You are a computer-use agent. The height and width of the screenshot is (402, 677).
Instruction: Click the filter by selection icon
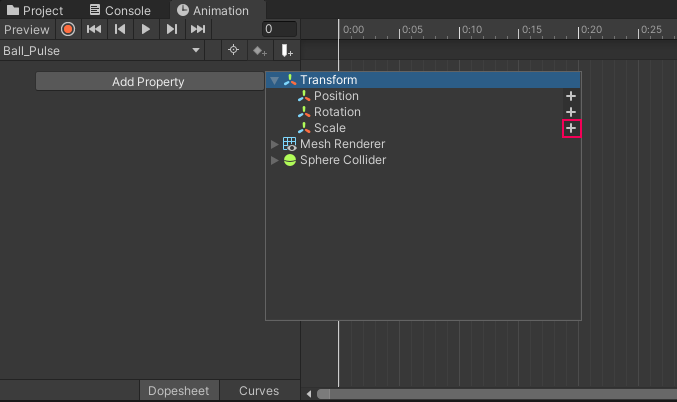tap(234, 50)
